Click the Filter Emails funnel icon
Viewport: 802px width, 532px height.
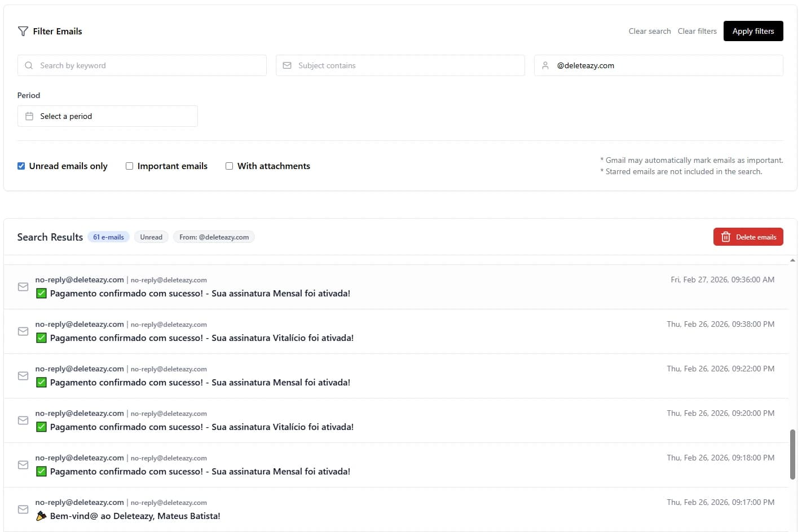(23, 32)
